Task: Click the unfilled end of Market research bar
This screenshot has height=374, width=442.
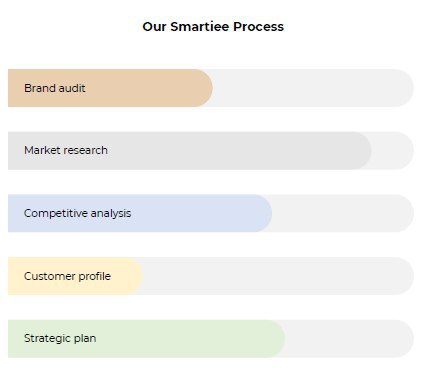Action: click(393, 151)
